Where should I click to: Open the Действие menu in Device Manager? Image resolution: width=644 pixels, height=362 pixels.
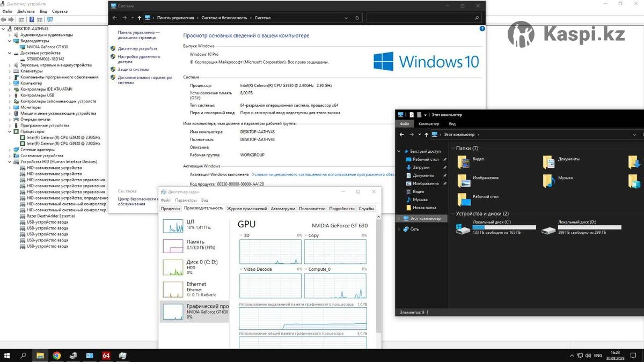pyautogui.click(x=26, y=11)
